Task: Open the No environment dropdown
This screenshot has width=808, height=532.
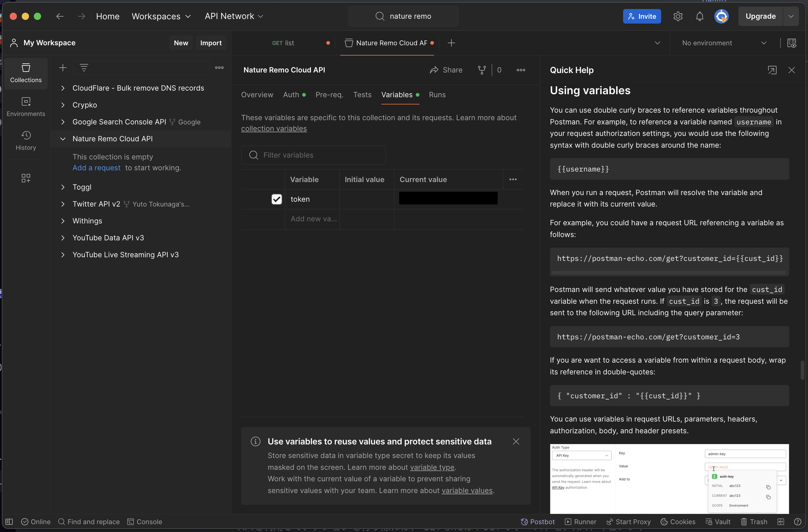Action: point(723,43)
